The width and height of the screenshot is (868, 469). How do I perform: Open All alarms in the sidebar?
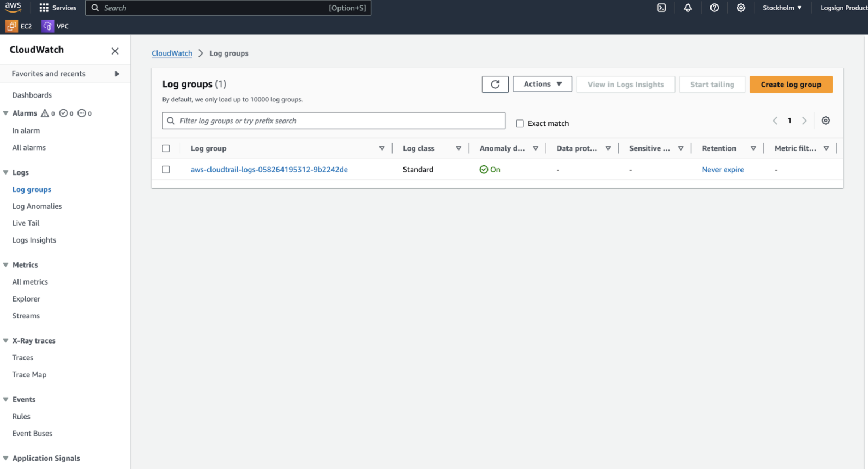29,148
